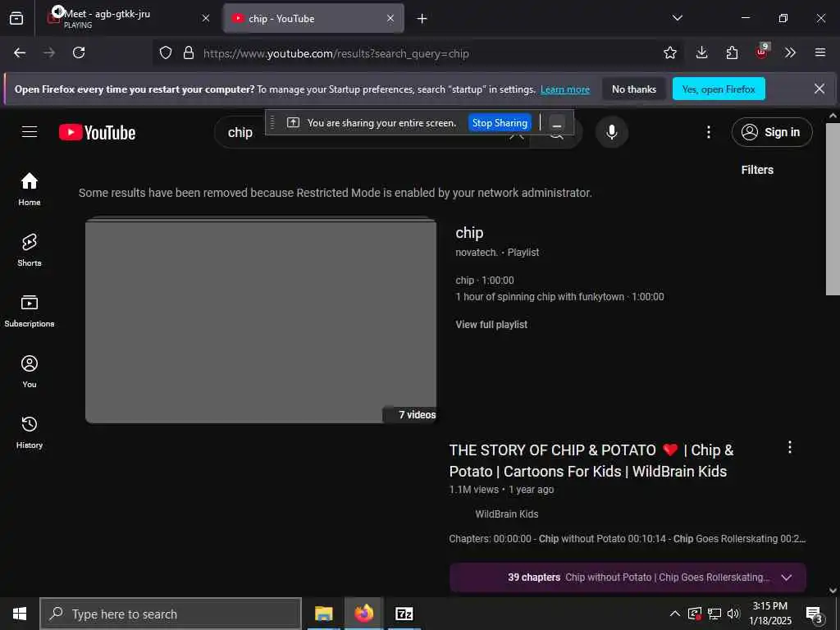Show hidden system tray icons
The width and height of the screenshot is (840, 630).
point(675,614)
